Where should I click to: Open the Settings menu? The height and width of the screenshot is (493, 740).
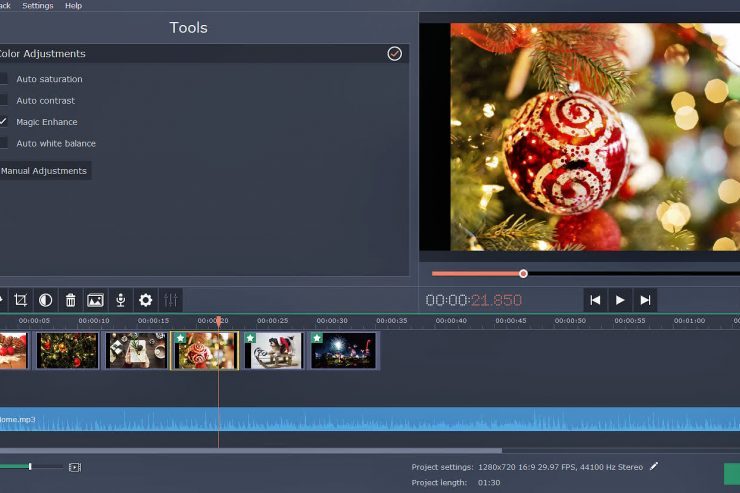click(x=38, y=6)
